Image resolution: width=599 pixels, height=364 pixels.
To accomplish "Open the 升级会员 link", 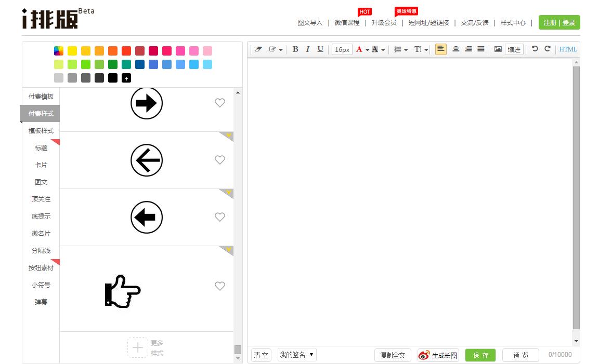I will (x=384, y=23).
